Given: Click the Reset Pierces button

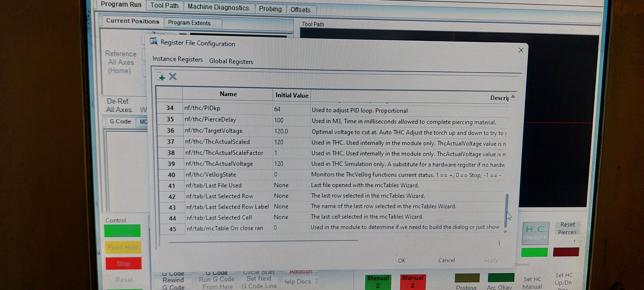Looking at the screenshot, I should [x=567, y=228].
